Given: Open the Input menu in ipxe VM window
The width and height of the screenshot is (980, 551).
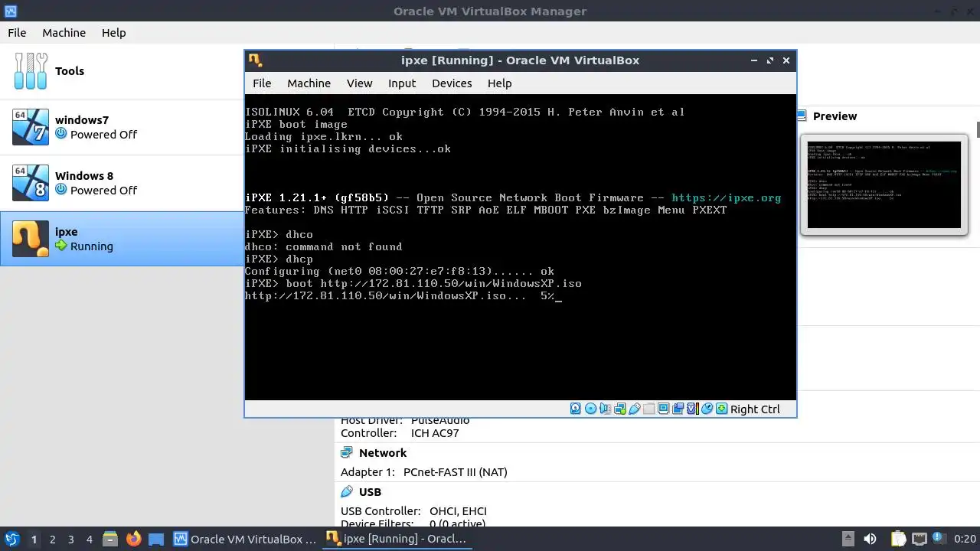Looking at the screenshot, I should coord(402,83).
